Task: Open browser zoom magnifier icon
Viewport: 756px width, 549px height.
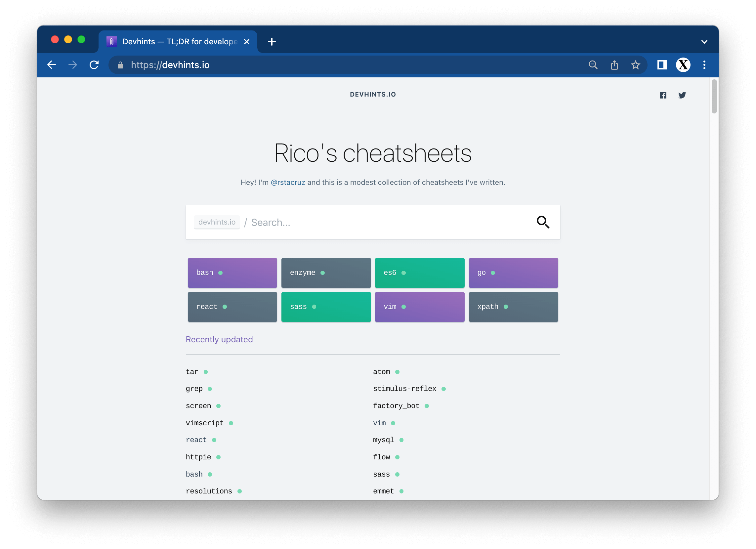Action: click(x=593, y=65)
